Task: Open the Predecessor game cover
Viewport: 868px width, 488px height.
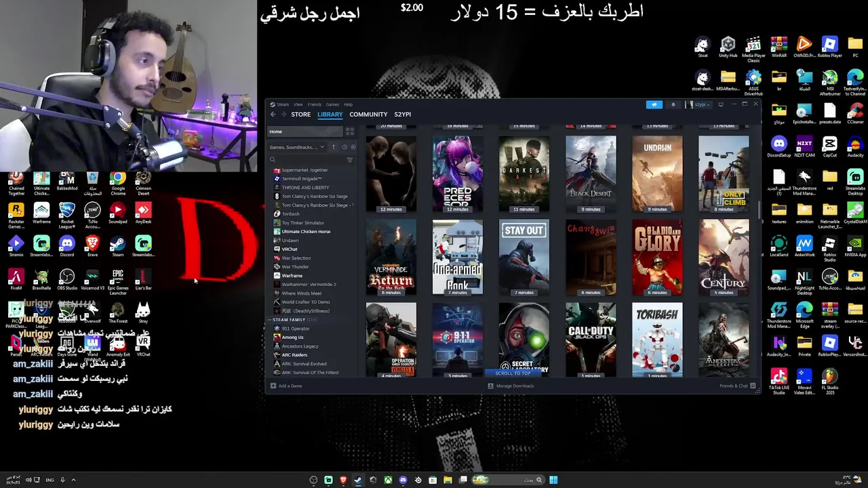Action: (458, 174)
